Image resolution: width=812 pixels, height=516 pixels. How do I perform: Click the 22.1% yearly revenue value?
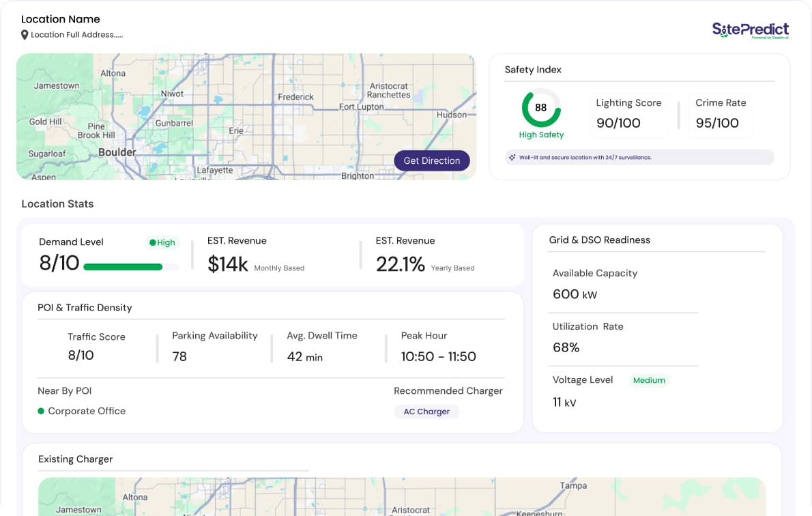(401, 264)
